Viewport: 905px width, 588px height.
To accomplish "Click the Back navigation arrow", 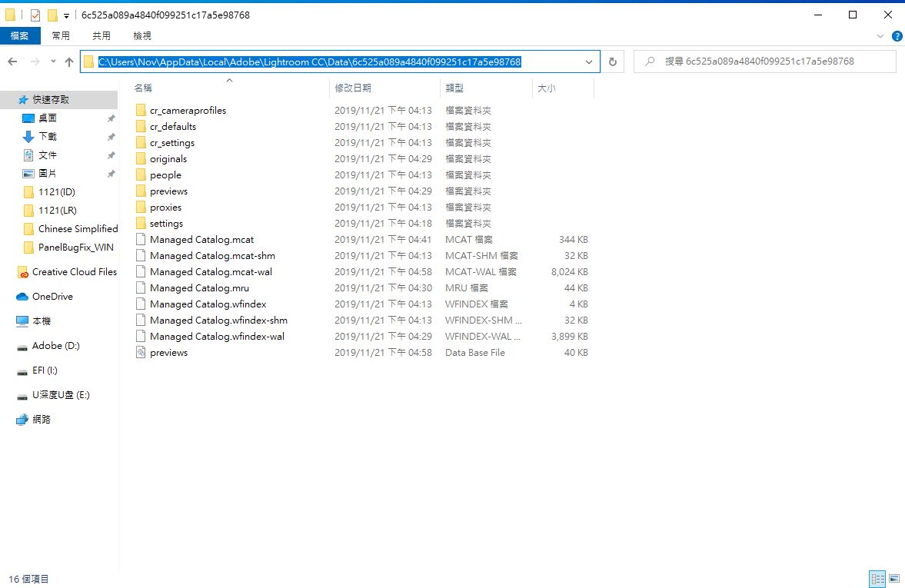I will click(11, 61).
